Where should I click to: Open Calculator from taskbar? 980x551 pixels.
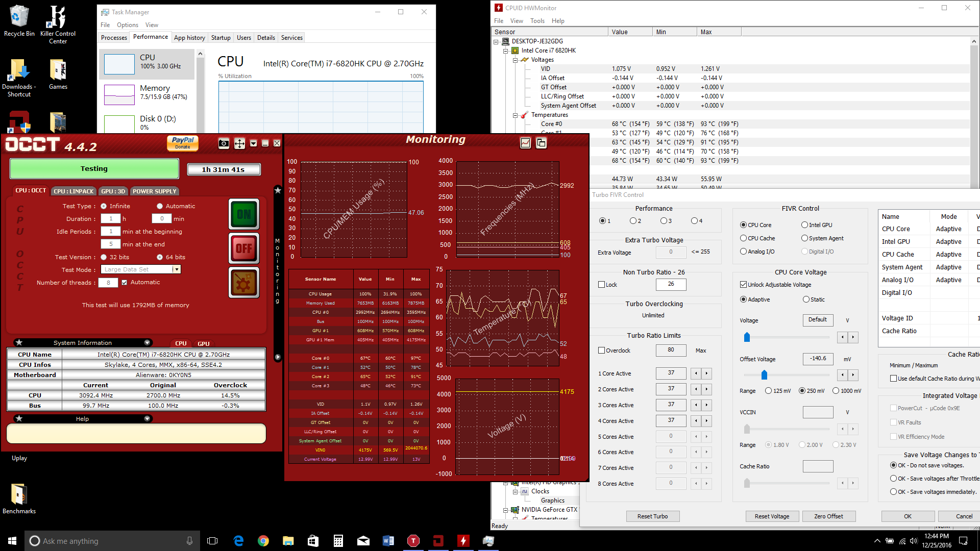pos(338,541)
